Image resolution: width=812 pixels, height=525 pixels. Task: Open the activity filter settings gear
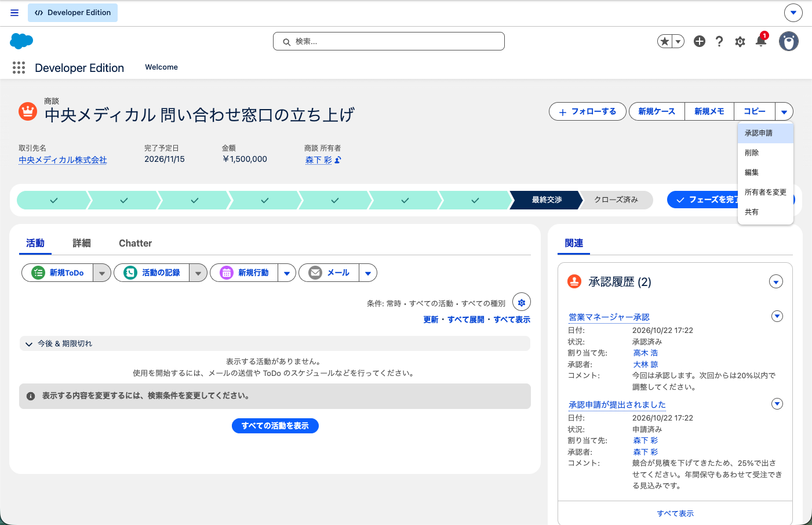click(x=522, y=302)
